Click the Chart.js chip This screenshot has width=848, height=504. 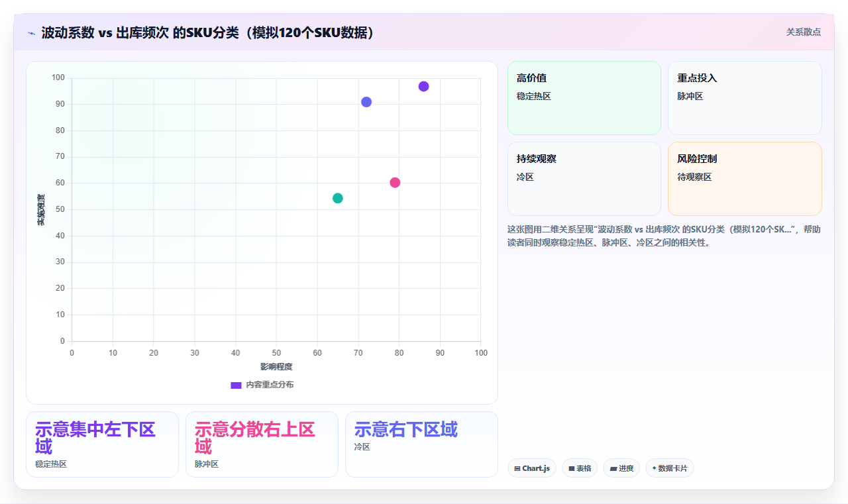coord(532,468)
